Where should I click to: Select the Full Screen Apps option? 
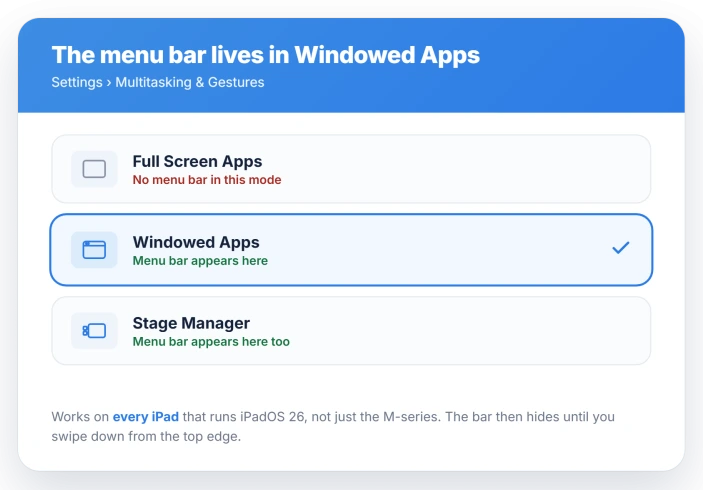pyautogui.click(x=351, y=169)
